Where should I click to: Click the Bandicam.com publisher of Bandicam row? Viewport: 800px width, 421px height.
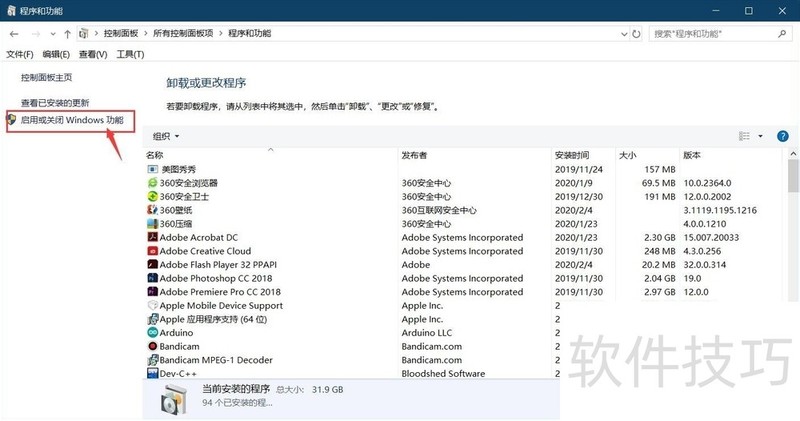[432, 346]
